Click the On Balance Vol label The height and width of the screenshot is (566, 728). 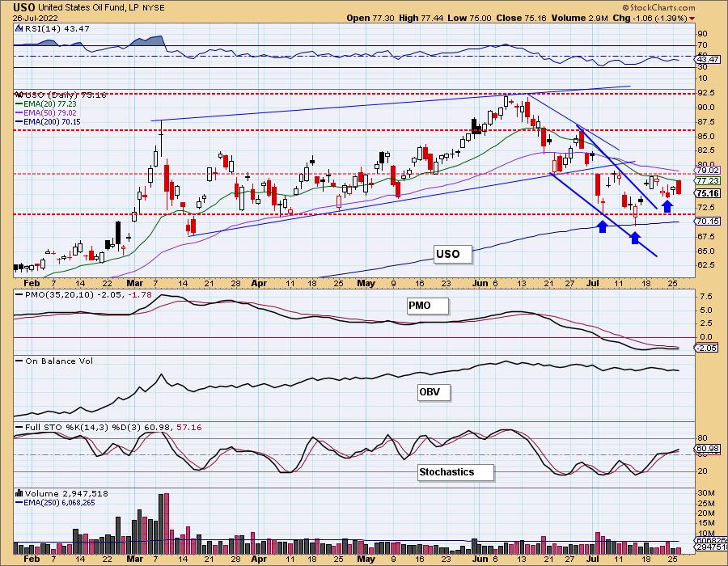tap(54, 361)
